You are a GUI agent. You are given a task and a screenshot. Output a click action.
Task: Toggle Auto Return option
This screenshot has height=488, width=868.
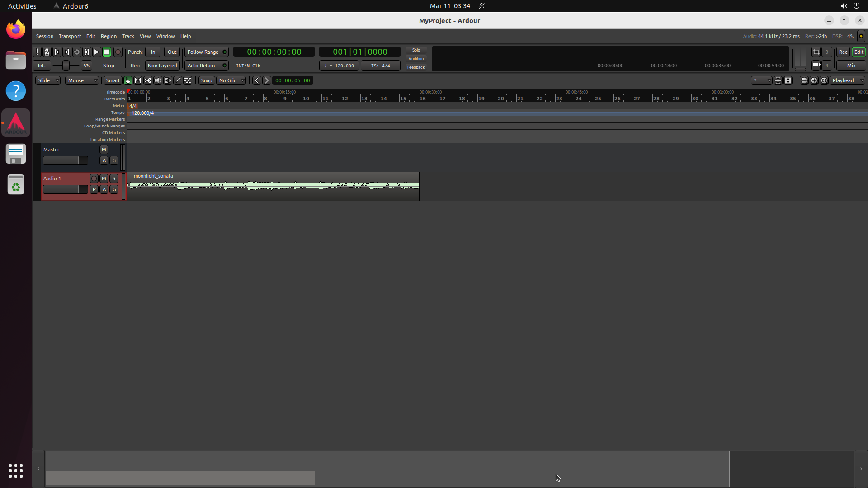(x=207, y=66)
